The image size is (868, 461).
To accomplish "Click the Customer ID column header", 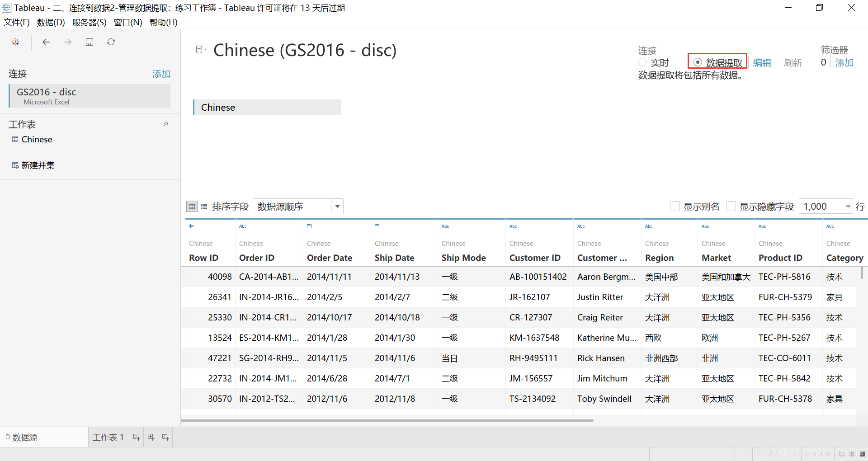I will [x=535, y=258].
